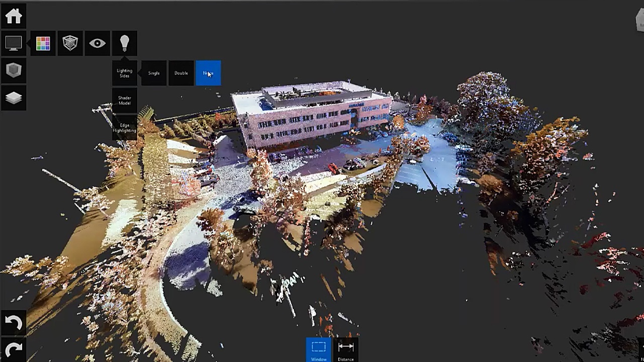Expand the Lighting Sides submenu

pos(124,73)
